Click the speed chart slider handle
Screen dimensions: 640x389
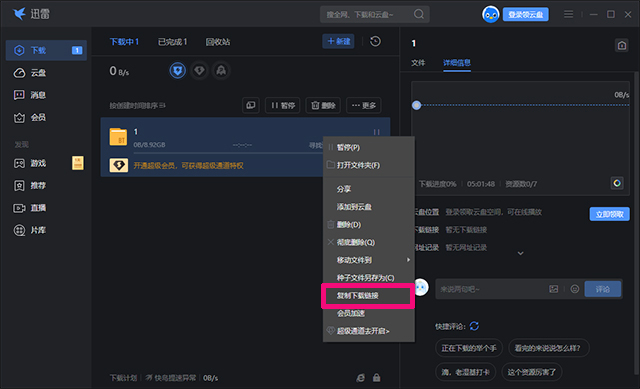click(416, 105)
